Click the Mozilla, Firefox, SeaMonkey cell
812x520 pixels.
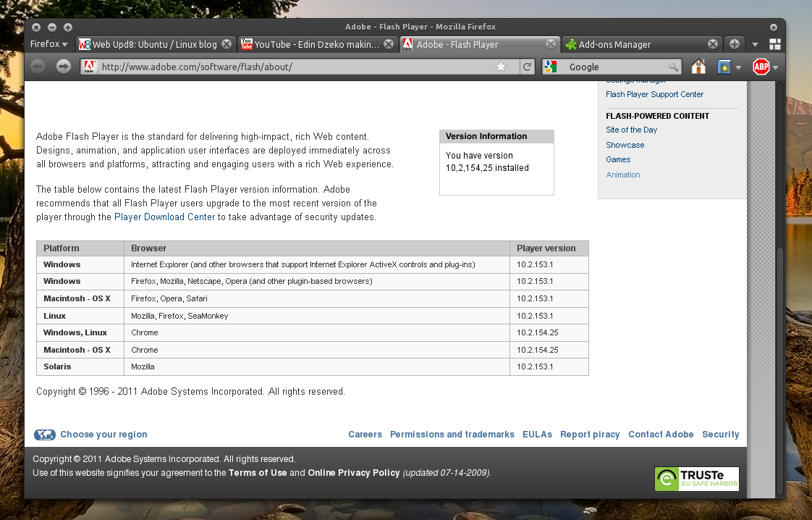(317, 316)
